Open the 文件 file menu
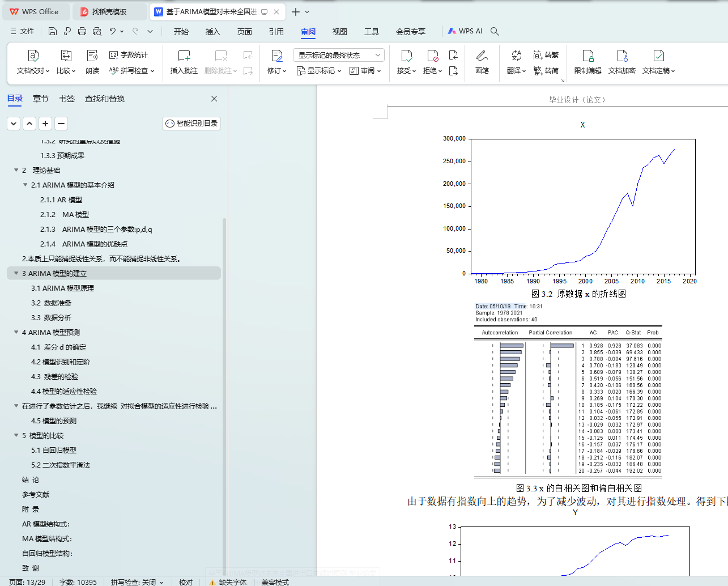Viewport: 728px width, 586px height. [x=22, y=31]
